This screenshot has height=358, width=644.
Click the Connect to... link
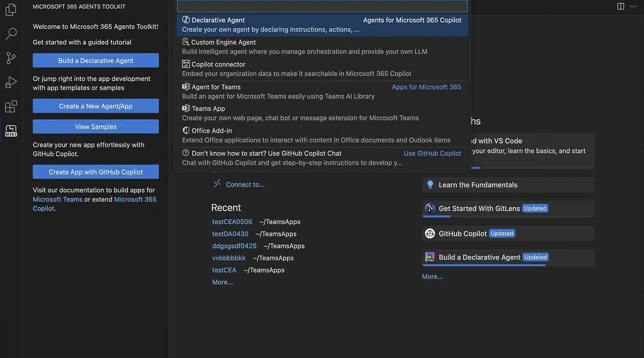pyautogui.click(x=245, y=185)
